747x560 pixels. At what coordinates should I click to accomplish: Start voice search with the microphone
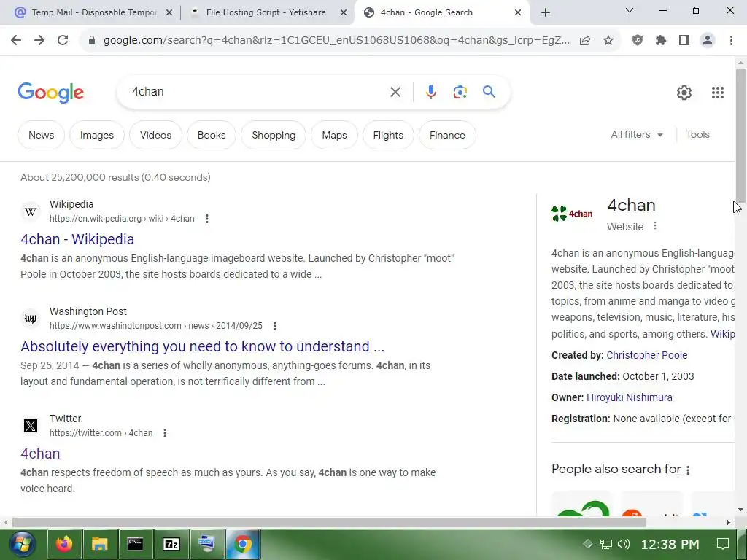(430, 92)
